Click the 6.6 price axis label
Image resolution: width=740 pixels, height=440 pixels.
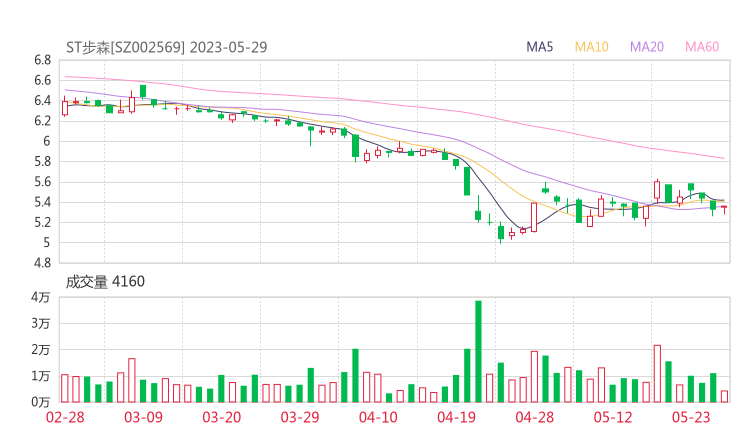point(42,80)
